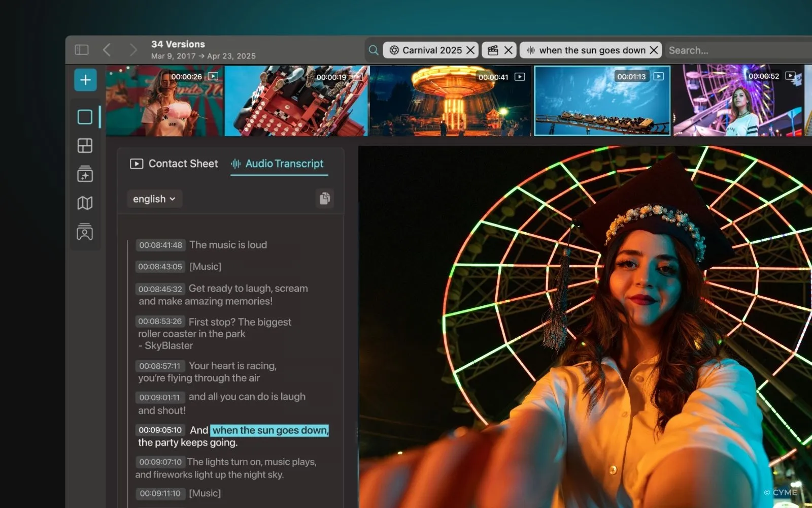Image resolution: width=812 pixels, height=508 pixels.
Task: Jump to timestamp 00:08:57:11
Action: pos(160,366)
